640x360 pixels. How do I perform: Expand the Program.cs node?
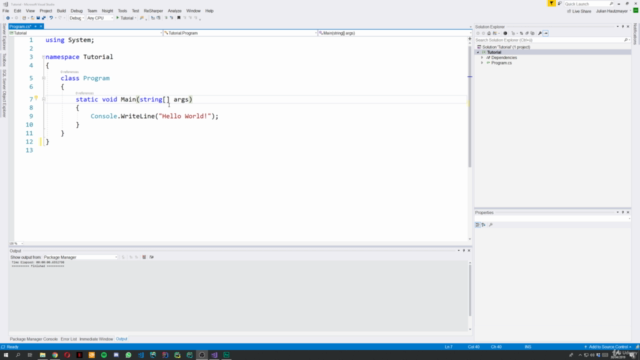[x=482, y=63]
